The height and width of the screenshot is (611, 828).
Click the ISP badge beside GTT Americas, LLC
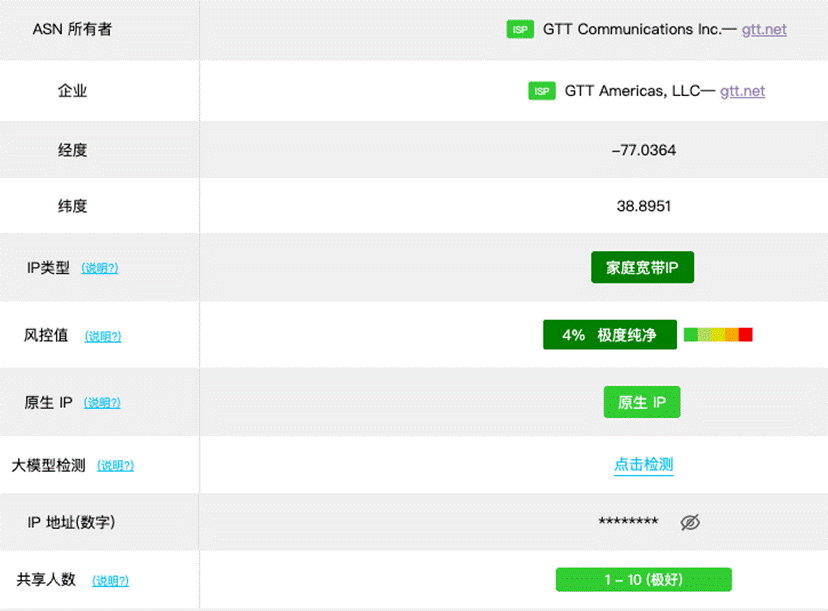(541, 90)
